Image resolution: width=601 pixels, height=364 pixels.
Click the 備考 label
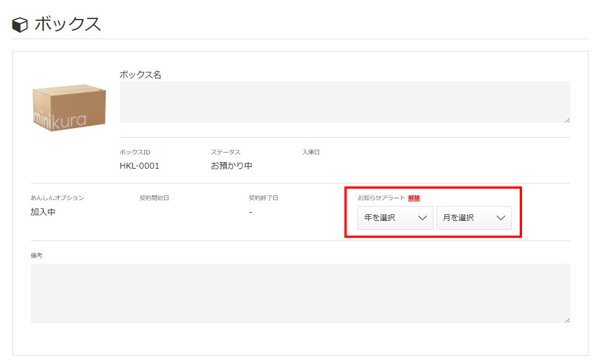36,255
